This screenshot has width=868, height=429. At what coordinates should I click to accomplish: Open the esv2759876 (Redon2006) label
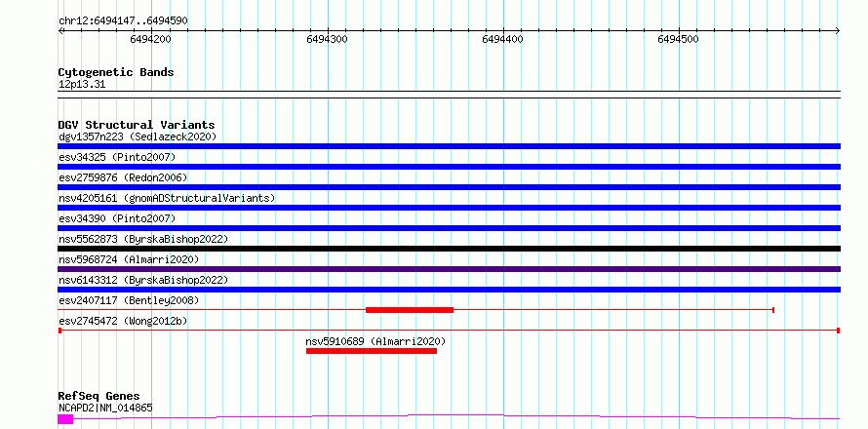[x=123, y=177]
